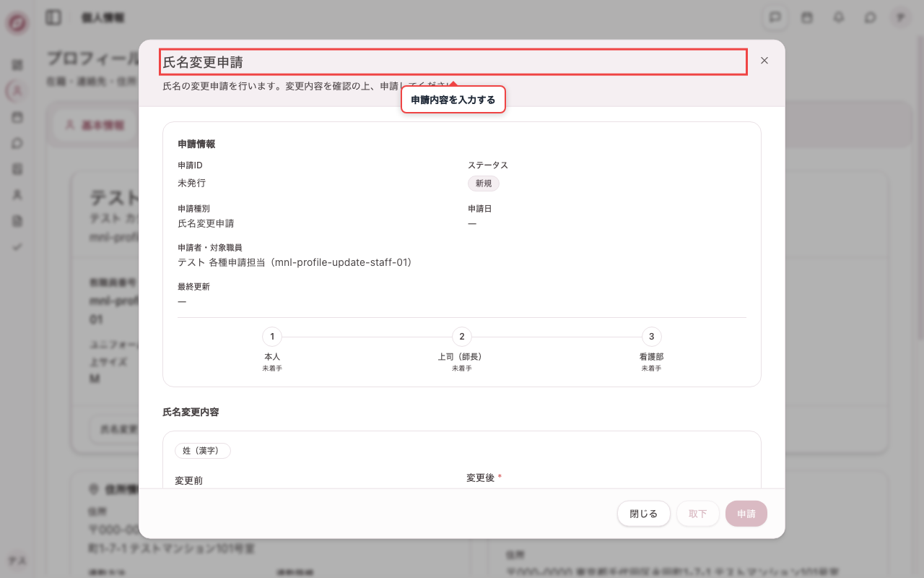Viewport: 924px width, 578px height.
Task: Open the calendar icon in the top header
Action: pyautogui.click(x=807, y=17)
